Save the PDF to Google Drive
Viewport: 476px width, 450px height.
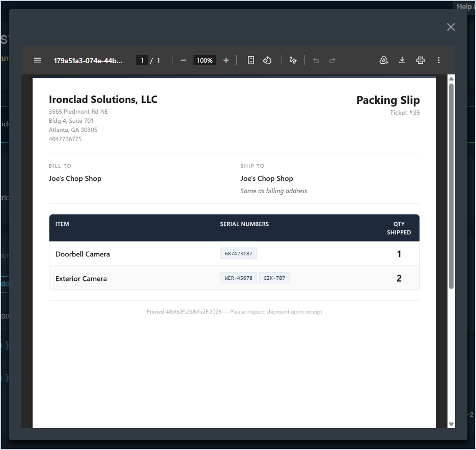[384, 60]
